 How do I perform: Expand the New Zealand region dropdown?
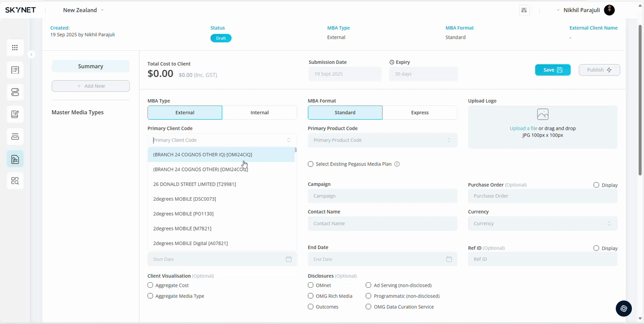click(84, 10)
